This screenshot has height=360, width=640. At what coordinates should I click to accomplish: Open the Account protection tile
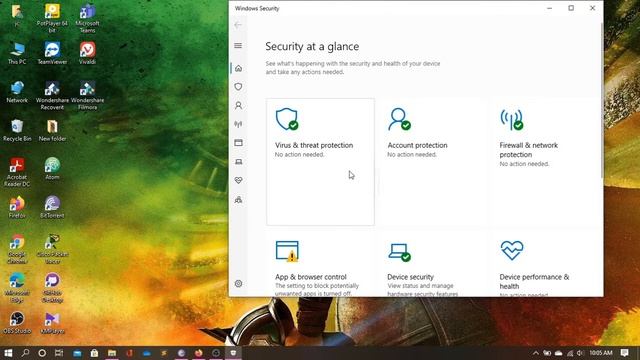(433, 162)
